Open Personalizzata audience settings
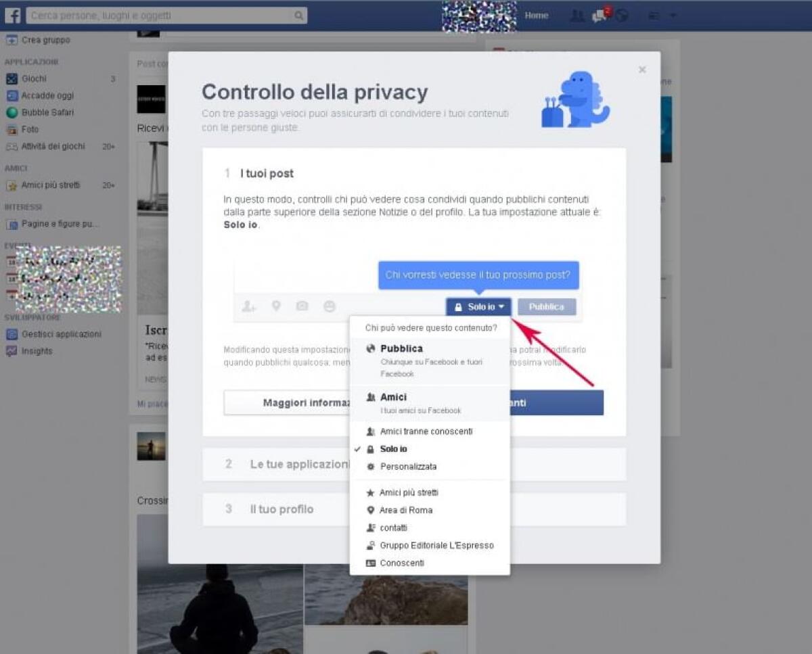This screenshot has width=812, height=654. pos(408,467)
